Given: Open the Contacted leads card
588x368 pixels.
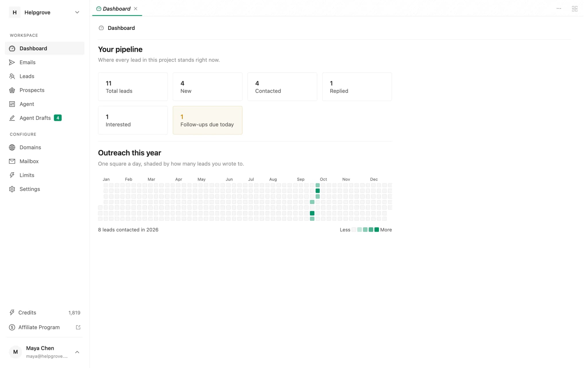Looking at the screenshot, I should click(282, 87).
